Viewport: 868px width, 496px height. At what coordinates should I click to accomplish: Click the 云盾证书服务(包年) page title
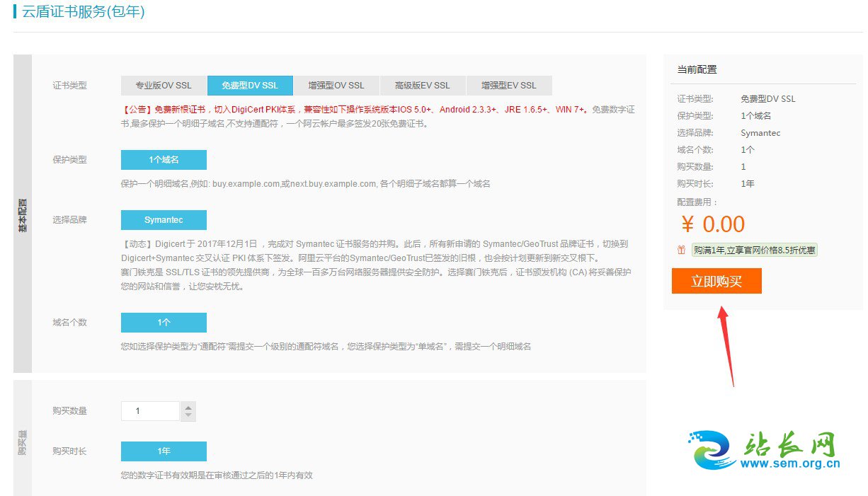tap(84, 12)
